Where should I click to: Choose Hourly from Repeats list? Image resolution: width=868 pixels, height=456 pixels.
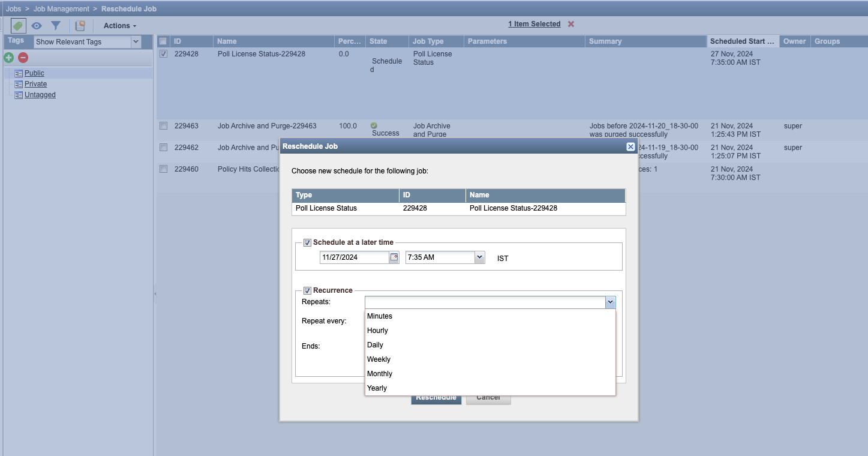(x=490, y=331)
